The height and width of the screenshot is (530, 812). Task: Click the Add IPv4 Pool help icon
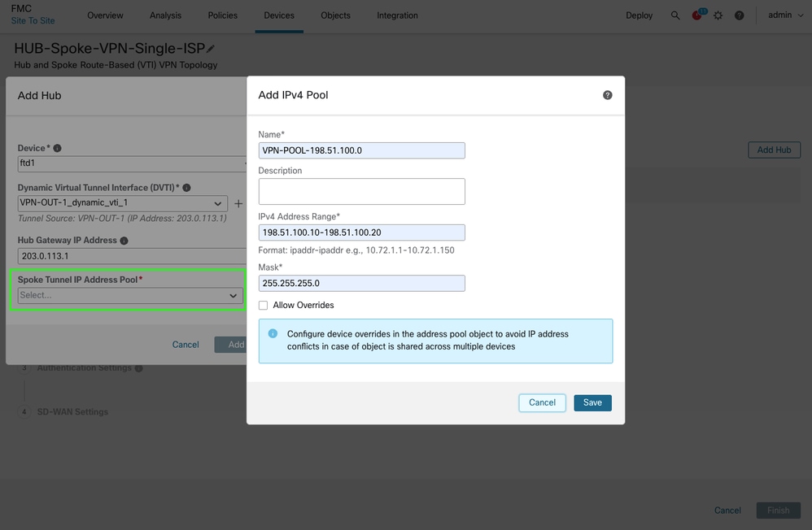tap(607, 95)
